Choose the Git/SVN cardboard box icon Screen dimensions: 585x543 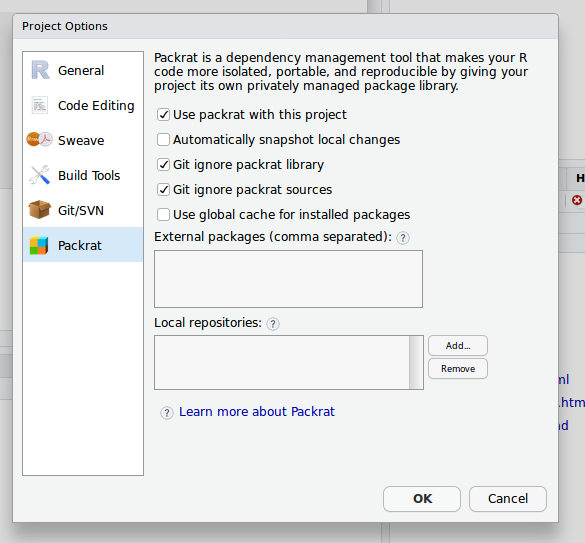pos(39,209)
